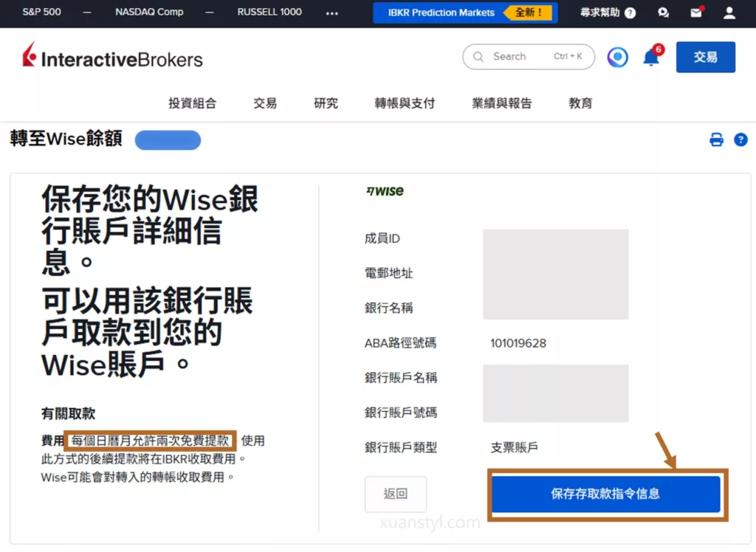Show more market indices ellipsis

[x=331, y=13]
